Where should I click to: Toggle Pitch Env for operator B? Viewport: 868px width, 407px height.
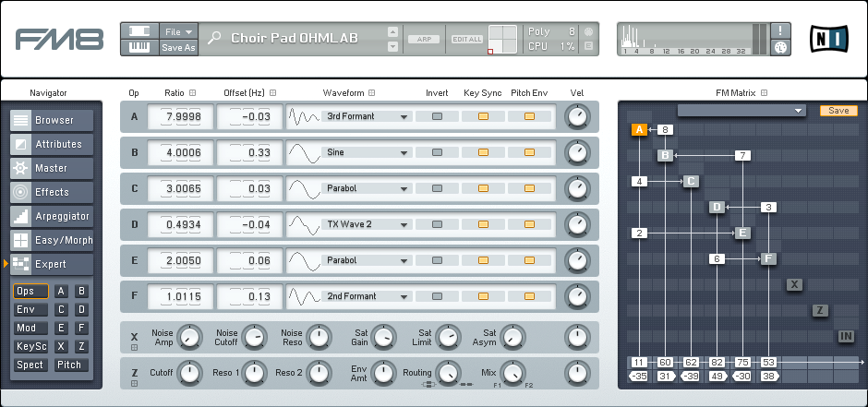pyautogui.click(x=529, y=152)
